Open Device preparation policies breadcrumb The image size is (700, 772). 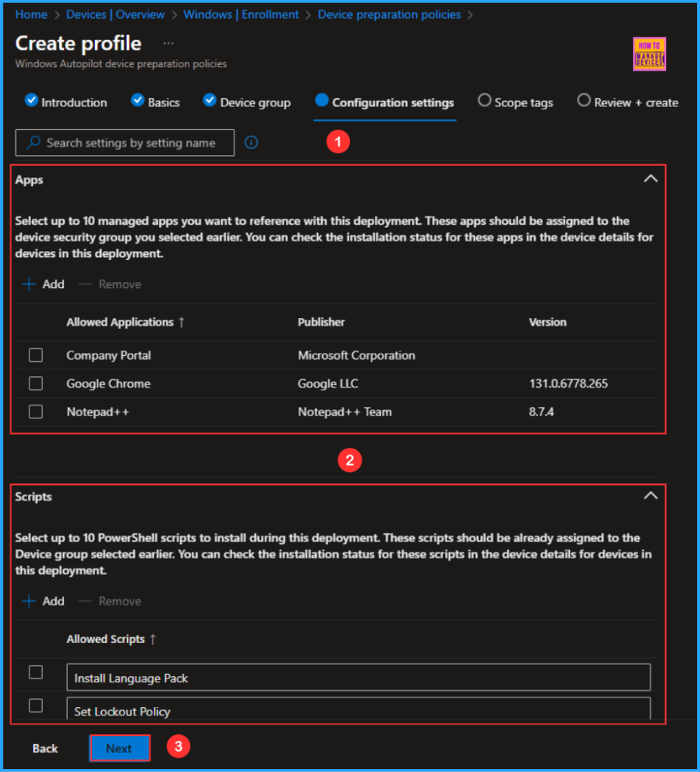[389, 15]
